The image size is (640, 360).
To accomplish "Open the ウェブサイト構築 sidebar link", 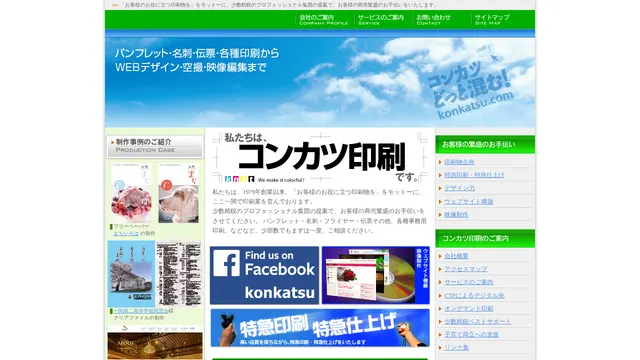I will tap(469, 202).
